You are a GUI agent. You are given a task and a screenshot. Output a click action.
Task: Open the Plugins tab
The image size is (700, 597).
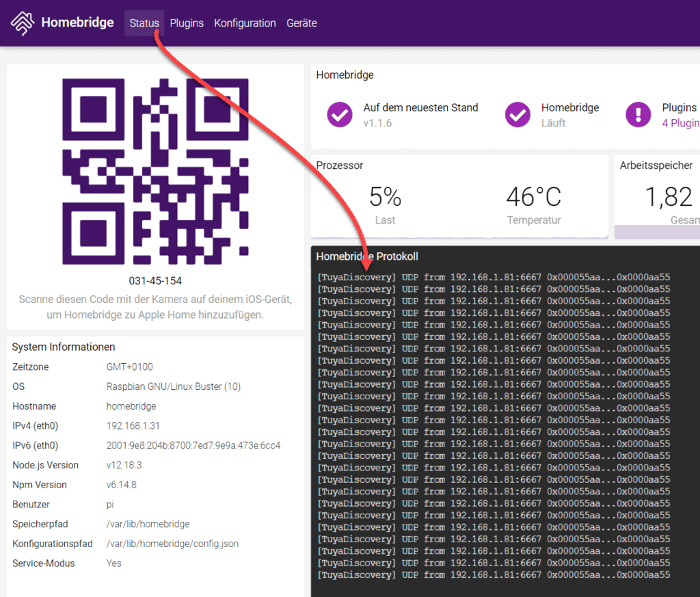coord(187,23)
